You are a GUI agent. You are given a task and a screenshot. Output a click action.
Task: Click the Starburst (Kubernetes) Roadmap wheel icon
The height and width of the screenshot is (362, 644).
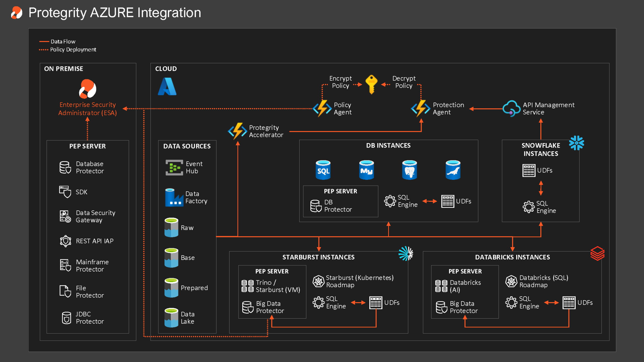pyautogui.click(x=318, y=281)
